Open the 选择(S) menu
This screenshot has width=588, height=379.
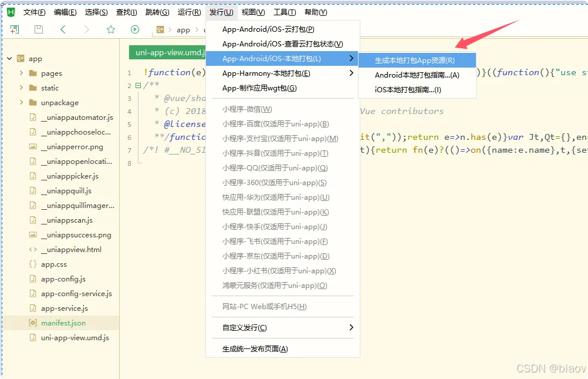(96, 12)
